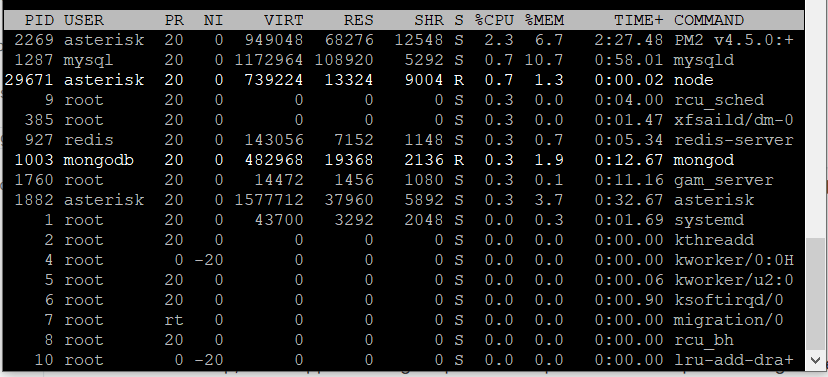Click PID 29671
The height and width of the screenshot is (377, 828).
point(29,80)
